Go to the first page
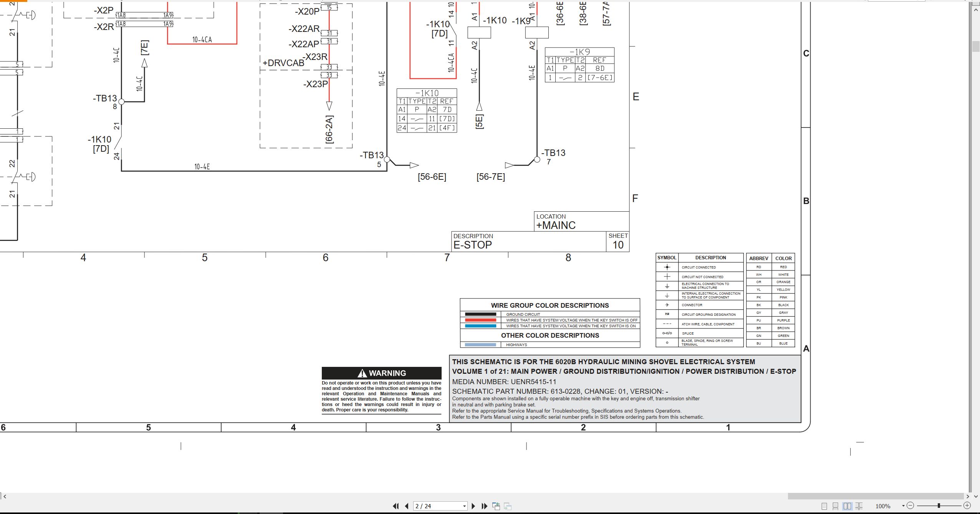Viewport: 980px width, 514px height. click(x=396, y=506)
